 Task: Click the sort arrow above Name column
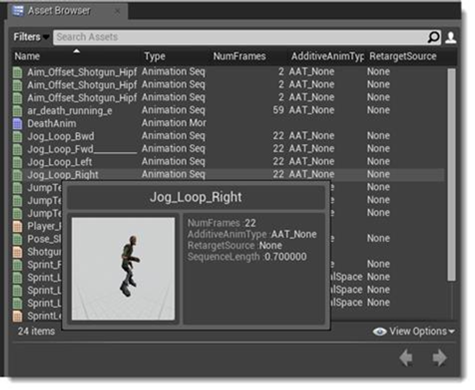coord(77,51)
